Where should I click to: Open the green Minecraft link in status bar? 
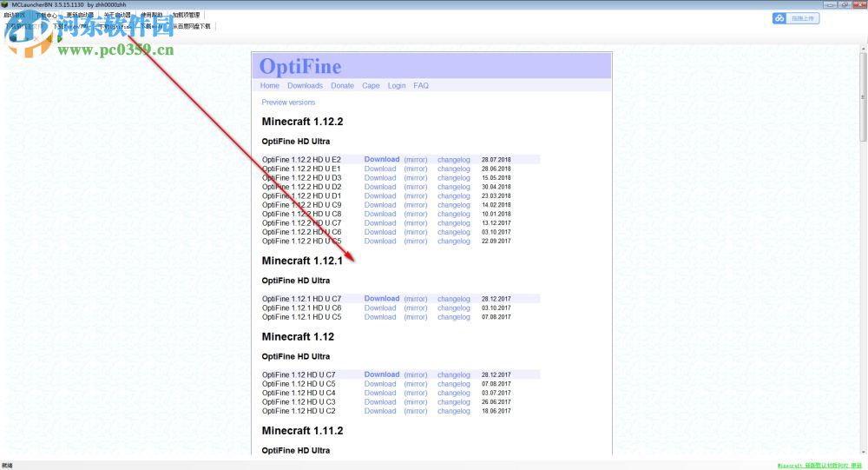(819, 466)
